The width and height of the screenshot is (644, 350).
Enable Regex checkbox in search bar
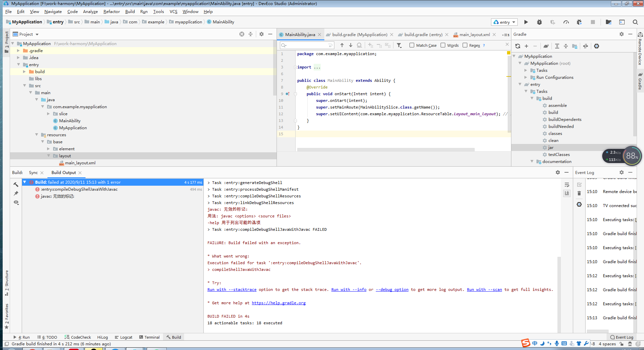tap(465, 45)
